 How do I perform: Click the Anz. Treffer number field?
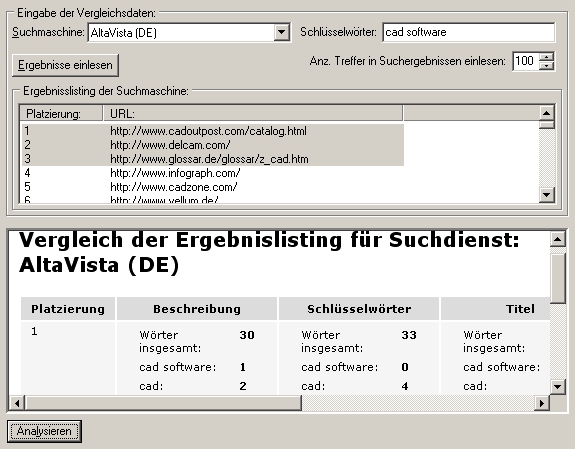526,61
